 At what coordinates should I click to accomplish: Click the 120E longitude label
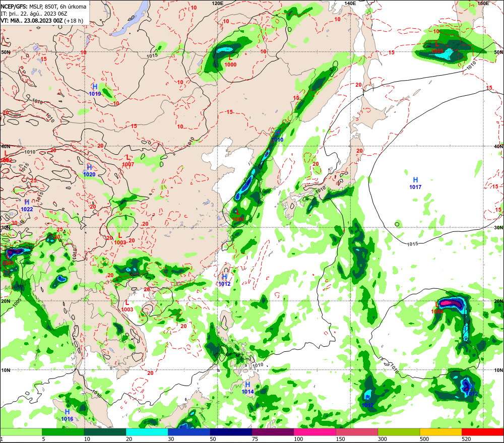[x=218, y=3]
